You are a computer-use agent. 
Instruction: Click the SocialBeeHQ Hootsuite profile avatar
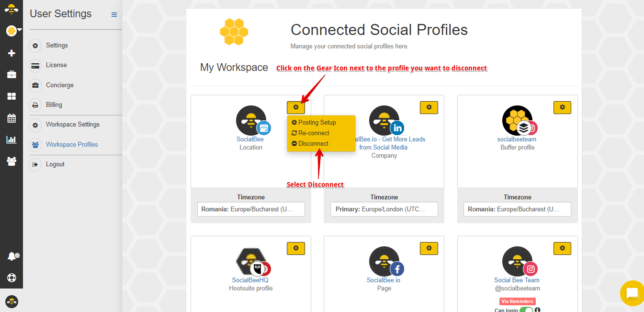(x=251, y=261)
